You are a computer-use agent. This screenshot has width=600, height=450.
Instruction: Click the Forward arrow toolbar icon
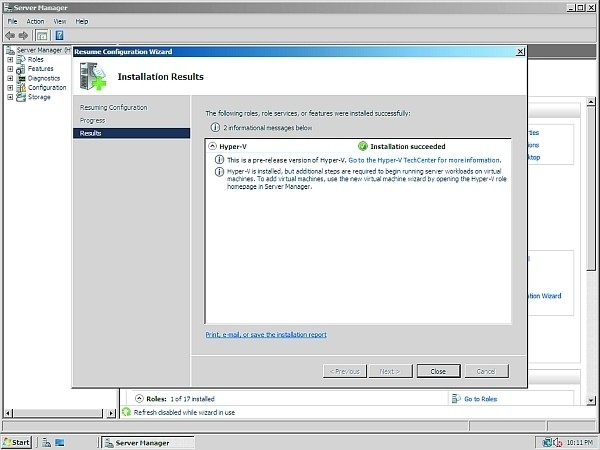23,36
